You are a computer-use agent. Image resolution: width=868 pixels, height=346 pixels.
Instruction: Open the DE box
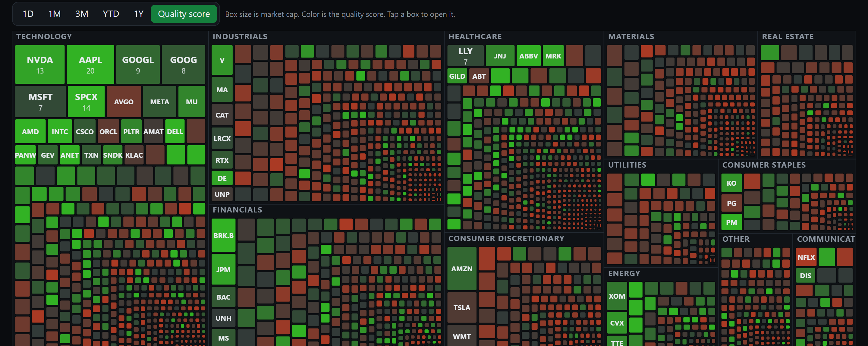pyautogui.click(x=222, y=178)
